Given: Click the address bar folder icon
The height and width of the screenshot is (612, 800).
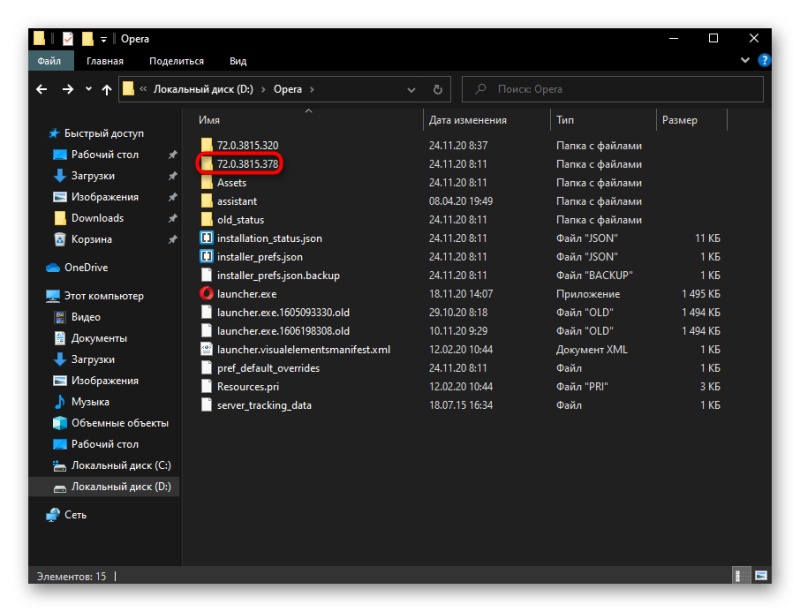Looking at the screenshot, I should coord(128,89).
